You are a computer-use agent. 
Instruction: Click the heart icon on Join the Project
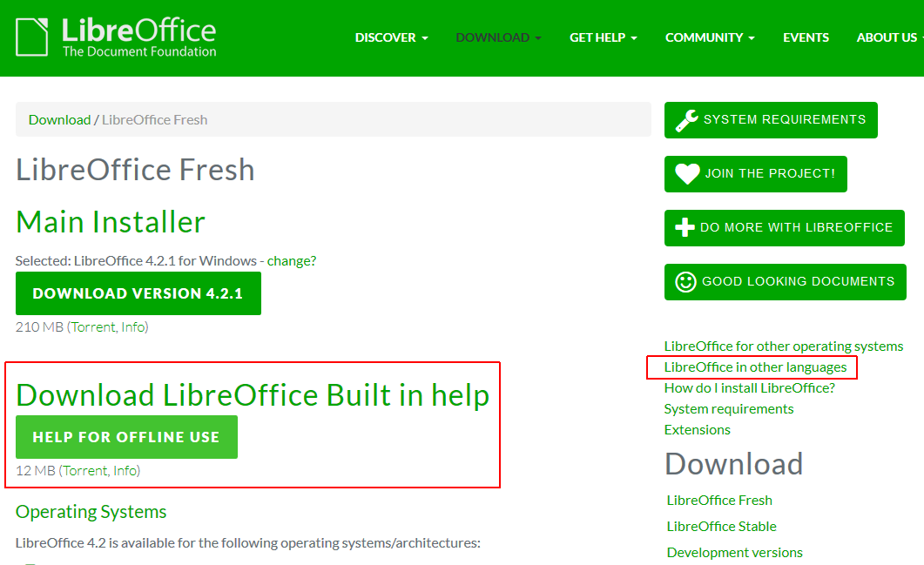[x=687, y=174]
